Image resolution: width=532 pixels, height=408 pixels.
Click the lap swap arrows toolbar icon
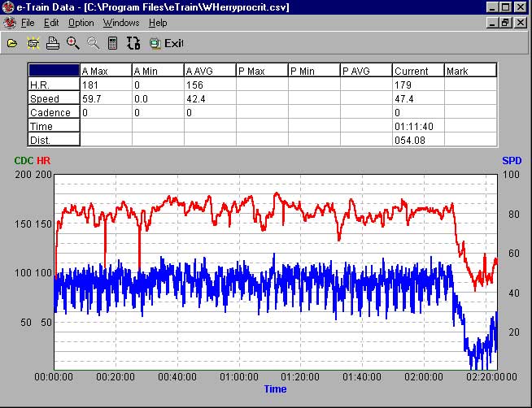pos(133,43)
